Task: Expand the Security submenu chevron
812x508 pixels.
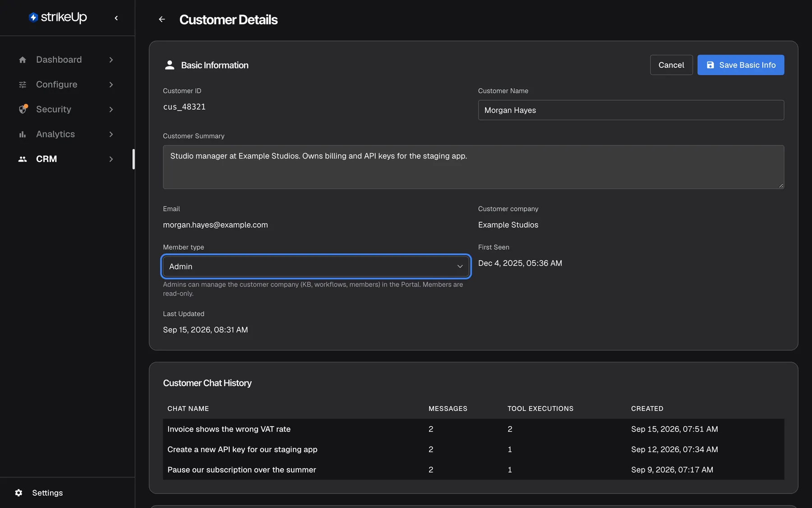Action: 111,109
